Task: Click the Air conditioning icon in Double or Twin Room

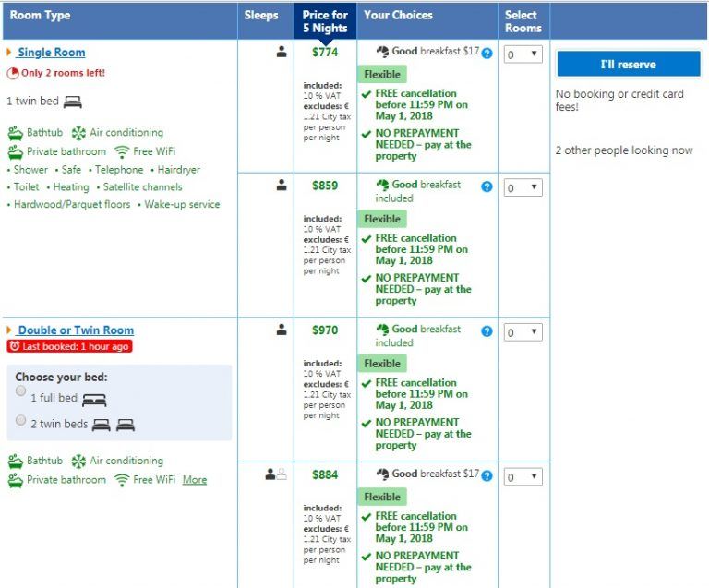Action: point(78,462)
